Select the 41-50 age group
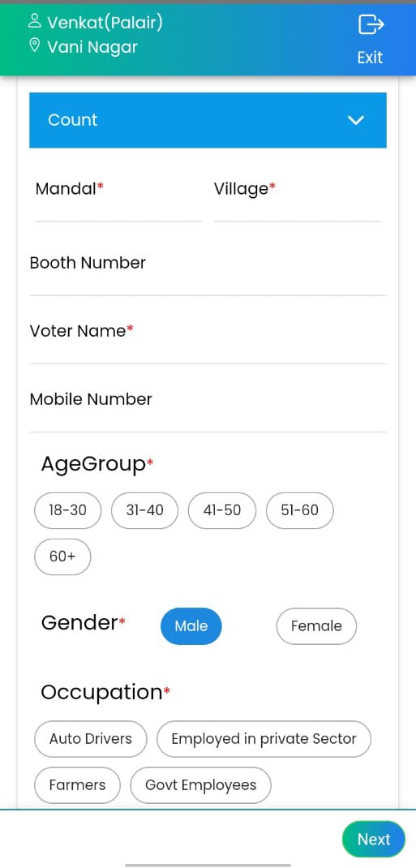Viewport: 416px width, 868px height. pos(222,510)
